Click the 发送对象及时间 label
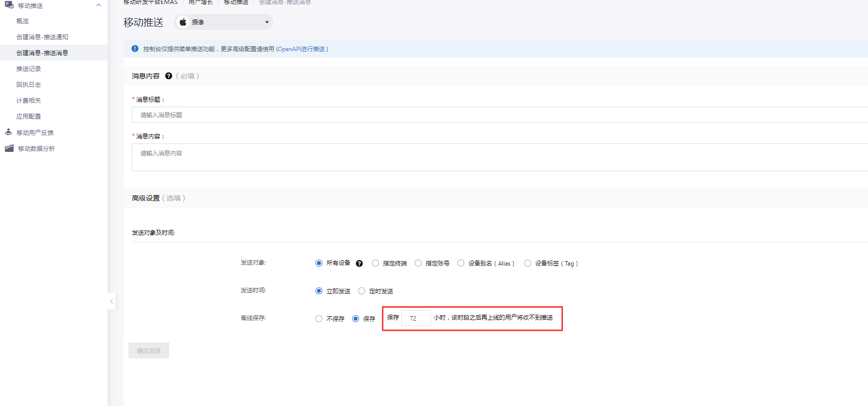Image resolution: width=868 pixels, height=406 pixels. click(x=153, y=233)
